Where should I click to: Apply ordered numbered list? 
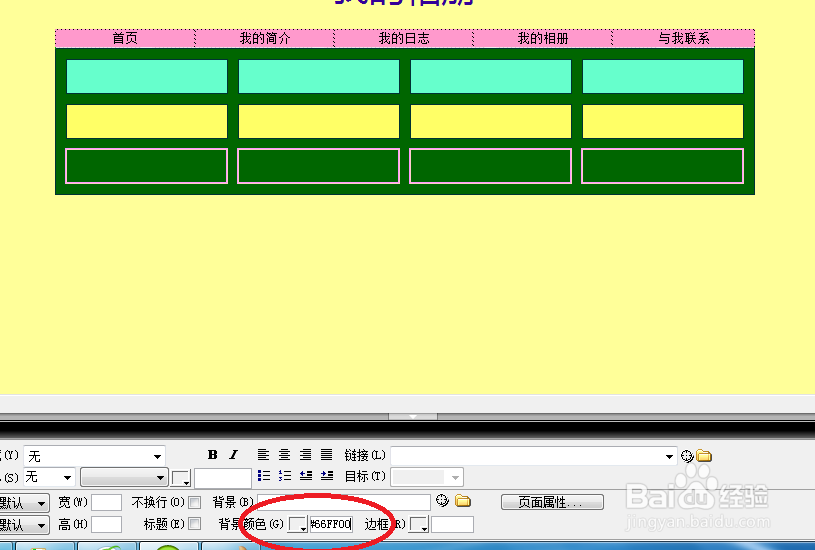pos(285,476)
